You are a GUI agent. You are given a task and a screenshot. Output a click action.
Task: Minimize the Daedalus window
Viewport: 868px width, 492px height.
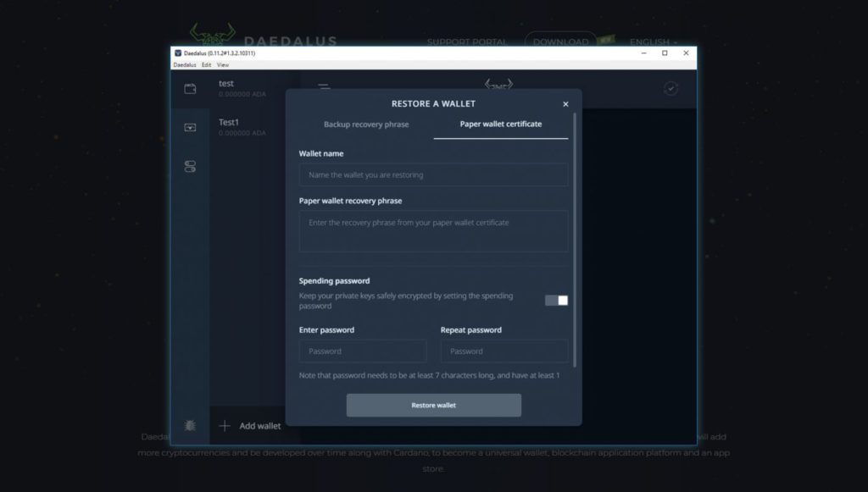644,53
